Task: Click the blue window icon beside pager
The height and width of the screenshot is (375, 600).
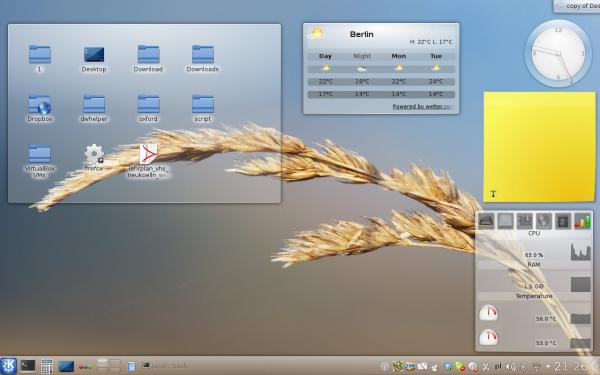Action: point(131,367)
